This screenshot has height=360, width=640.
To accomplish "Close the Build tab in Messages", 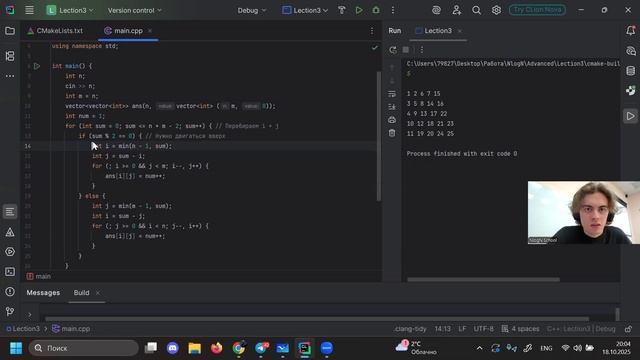I will 98,293.
